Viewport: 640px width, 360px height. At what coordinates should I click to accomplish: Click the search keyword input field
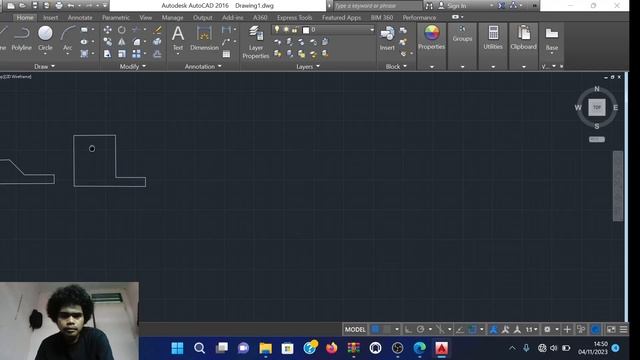tap(378, 6)
